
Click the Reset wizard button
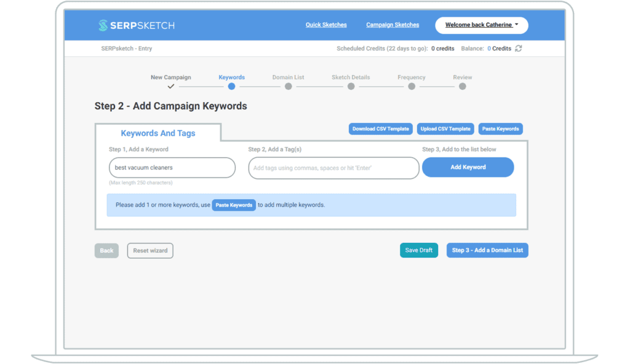[150, 251]
